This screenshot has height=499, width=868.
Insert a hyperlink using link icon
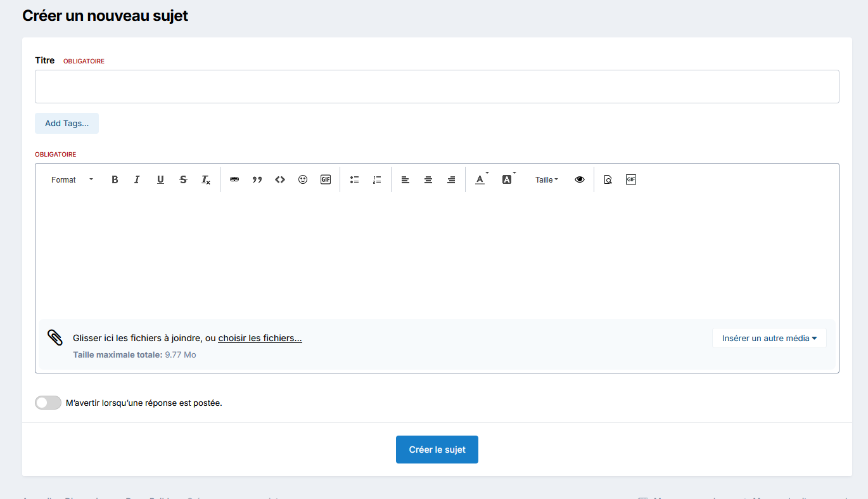(234, 180)
